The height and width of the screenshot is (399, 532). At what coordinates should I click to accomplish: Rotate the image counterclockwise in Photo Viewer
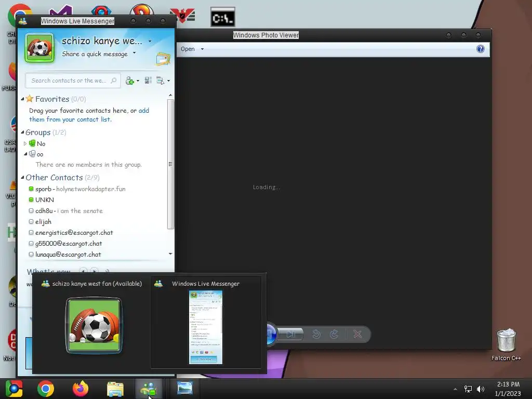[316, 334]
